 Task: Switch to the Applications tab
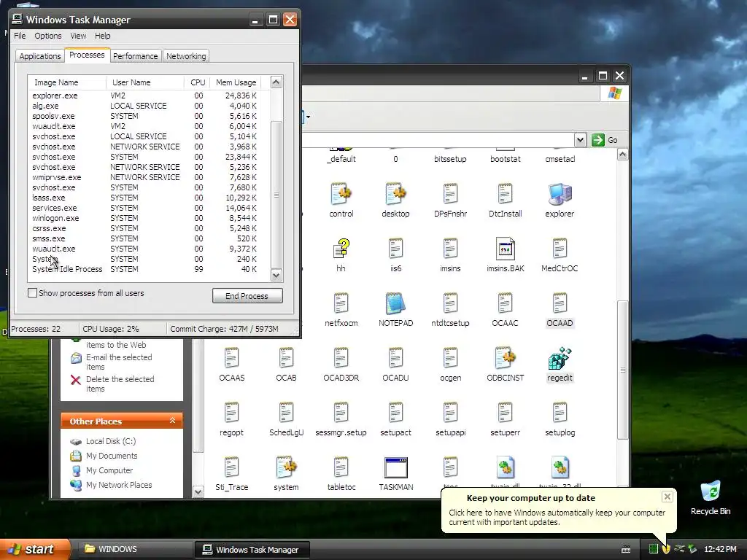pos(40,55)
